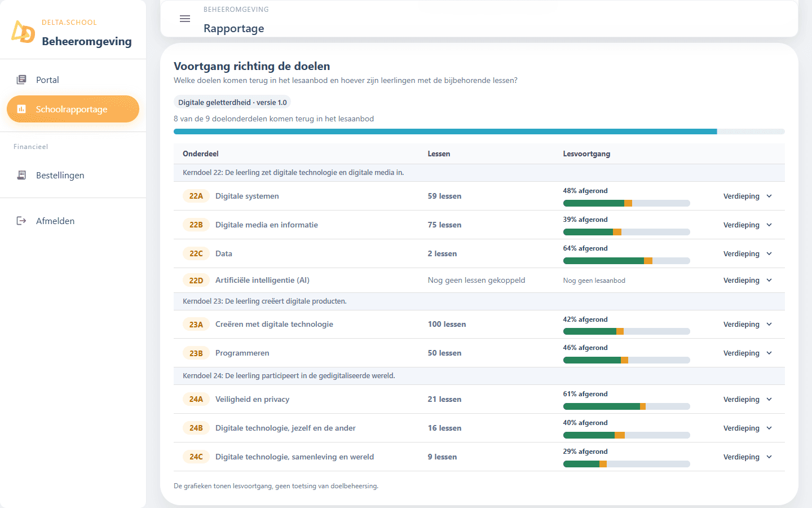
Task: Click the Afmelden logout icon
Action: point(21,221)
